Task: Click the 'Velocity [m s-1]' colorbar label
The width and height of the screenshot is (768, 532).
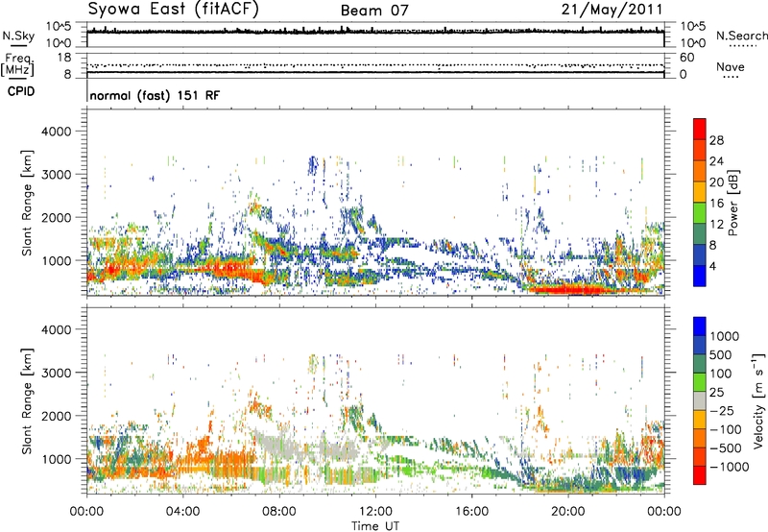Action: 758,400
